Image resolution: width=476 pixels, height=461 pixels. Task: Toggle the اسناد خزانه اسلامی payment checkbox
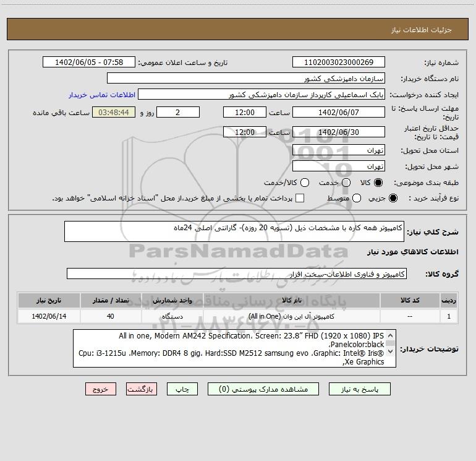[x=300, y=198]
